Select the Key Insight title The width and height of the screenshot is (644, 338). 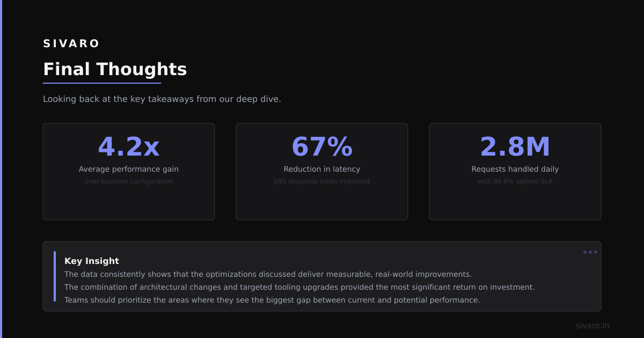coord(92,261)
